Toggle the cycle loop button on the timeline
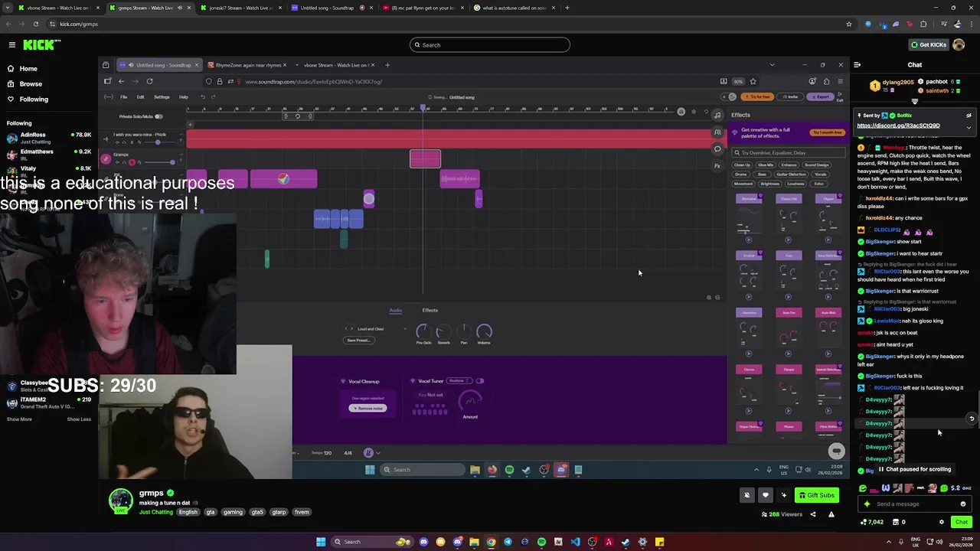This screenshot has width=980, height=551. (298, 116)
